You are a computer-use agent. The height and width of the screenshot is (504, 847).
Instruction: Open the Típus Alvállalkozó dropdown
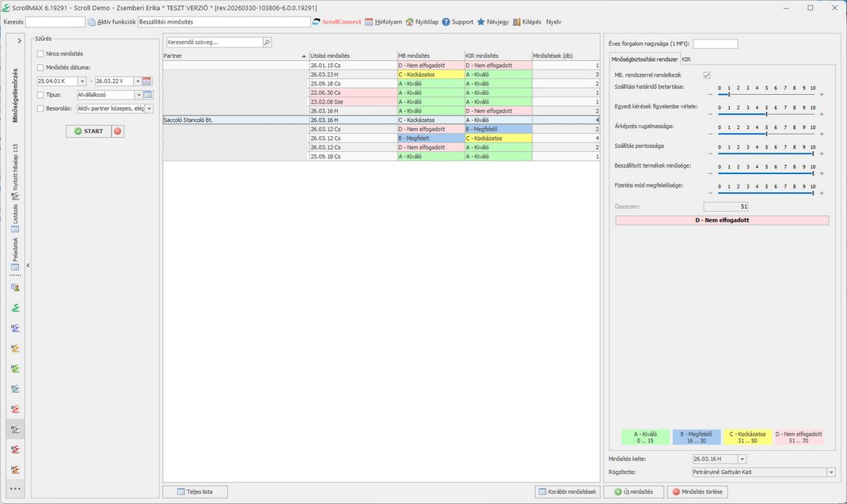pyautogui.click(x=138, y=95)
